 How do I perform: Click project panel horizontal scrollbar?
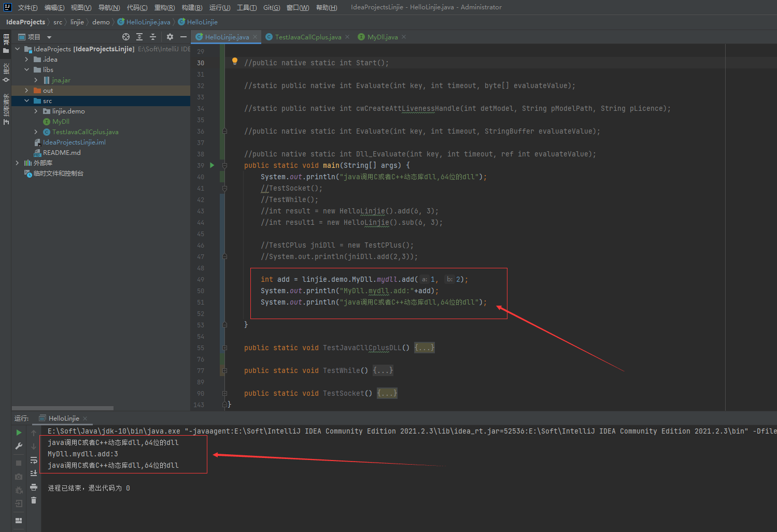point(62,408)
